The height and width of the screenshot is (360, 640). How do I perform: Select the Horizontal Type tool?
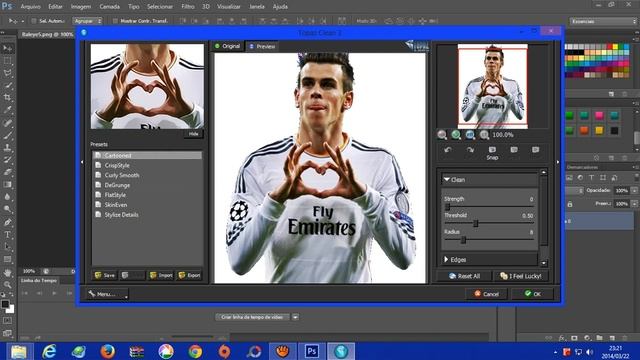[7, 235]
